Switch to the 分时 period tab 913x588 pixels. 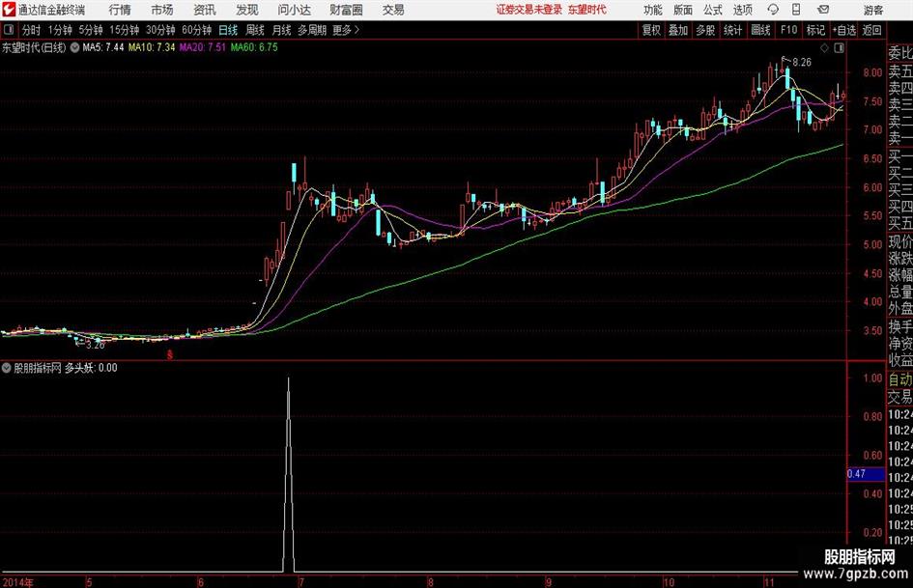pyautogui.click(x=32, y=30)
